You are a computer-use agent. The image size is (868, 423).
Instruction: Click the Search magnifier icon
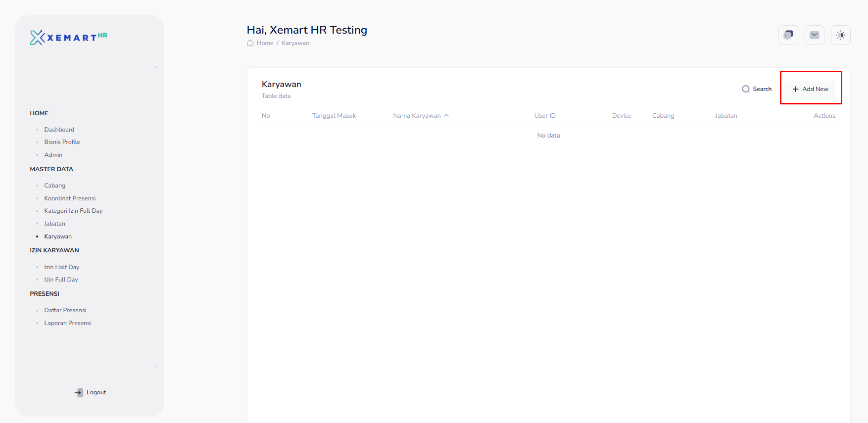click(745, 89)
